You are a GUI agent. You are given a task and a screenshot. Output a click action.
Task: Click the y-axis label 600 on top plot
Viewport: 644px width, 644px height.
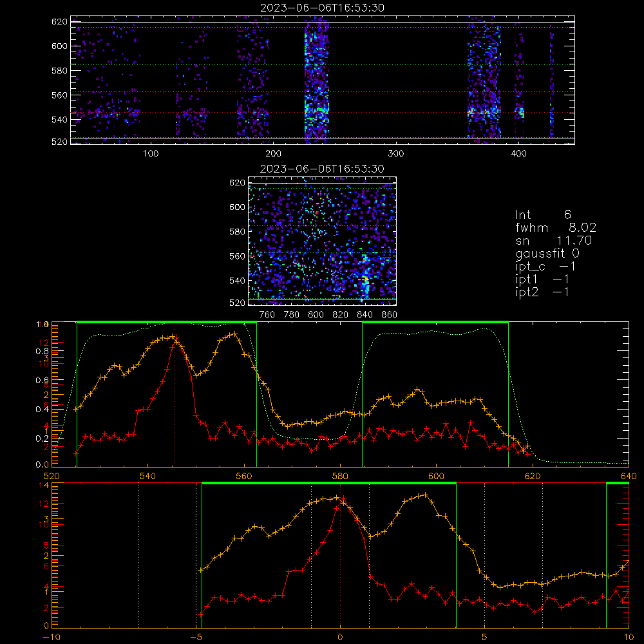click(x=59, y=46)
